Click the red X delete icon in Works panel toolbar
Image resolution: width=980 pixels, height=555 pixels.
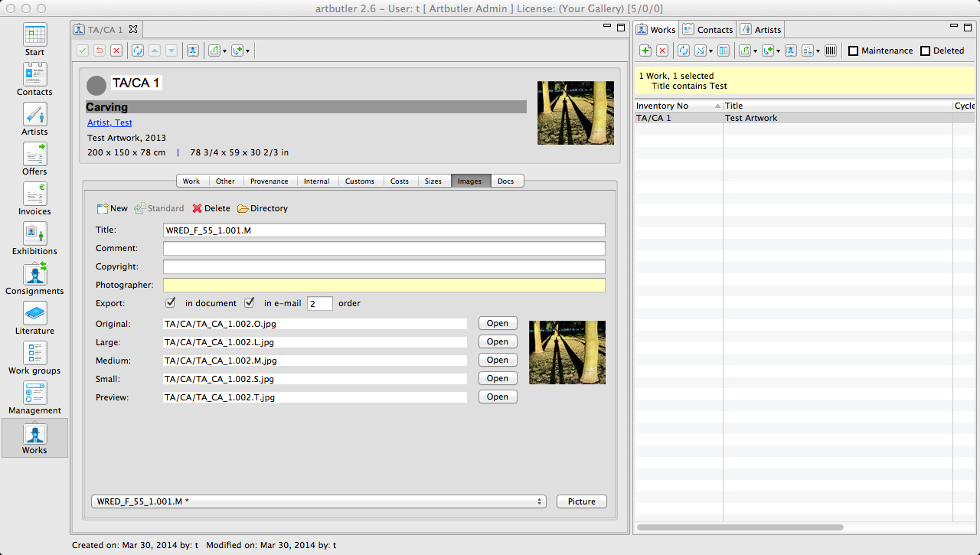coord(662,51)
